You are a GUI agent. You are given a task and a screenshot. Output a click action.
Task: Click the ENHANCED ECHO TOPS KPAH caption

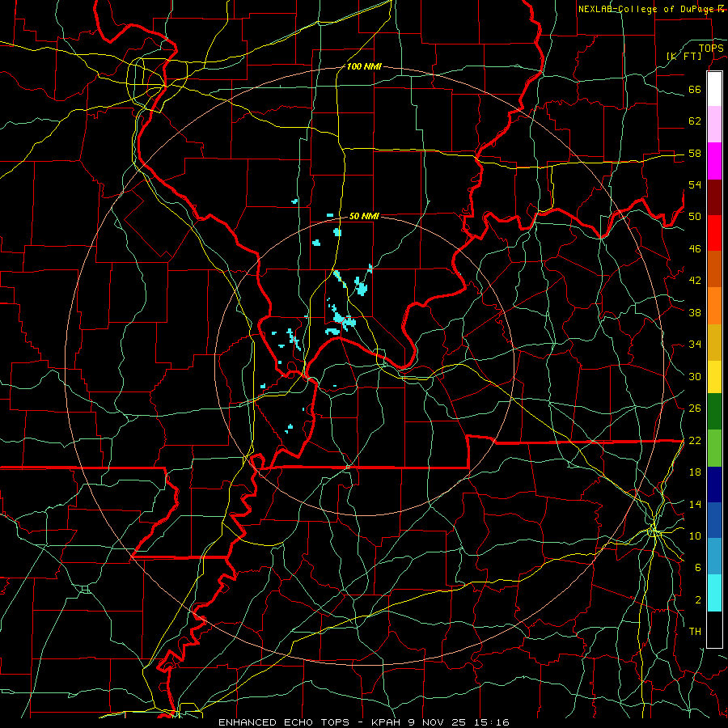[x=364, y=722]
